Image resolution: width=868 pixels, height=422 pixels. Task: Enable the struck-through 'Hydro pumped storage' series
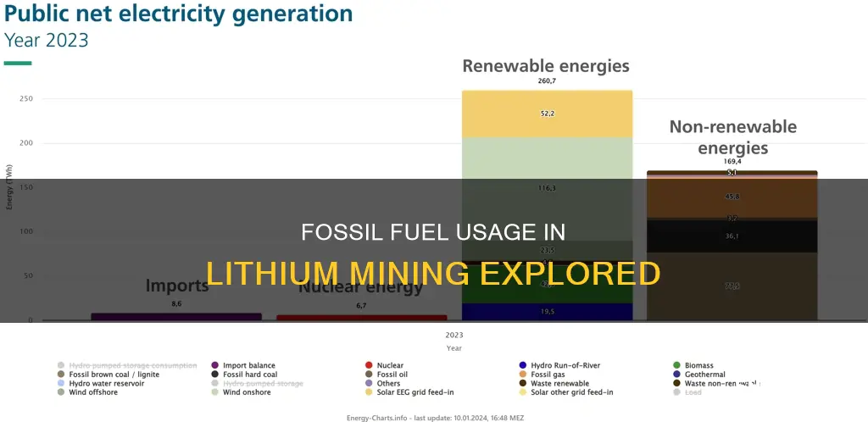257,383
